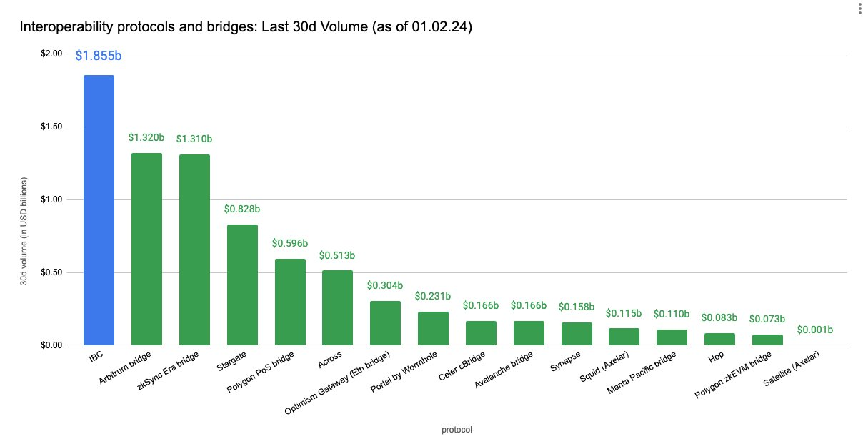Click the Polygon PoS bridge bar

290,302
